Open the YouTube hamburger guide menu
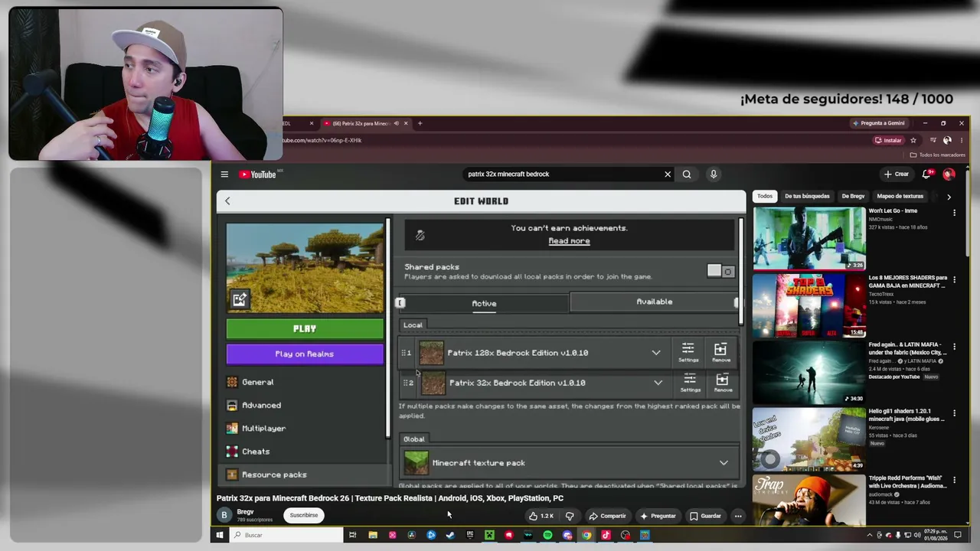This screenshot has width=980, height=551. tap(224, 174)
